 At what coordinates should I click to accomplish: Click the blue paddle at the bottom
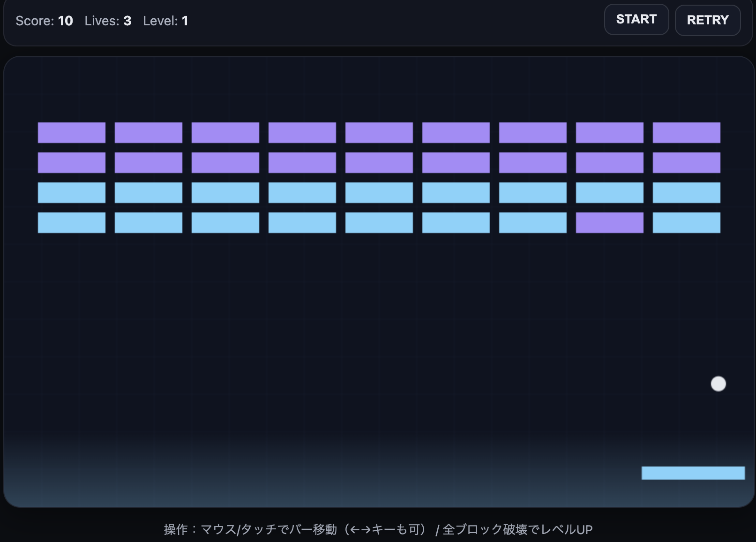click(x=694, y=473)
